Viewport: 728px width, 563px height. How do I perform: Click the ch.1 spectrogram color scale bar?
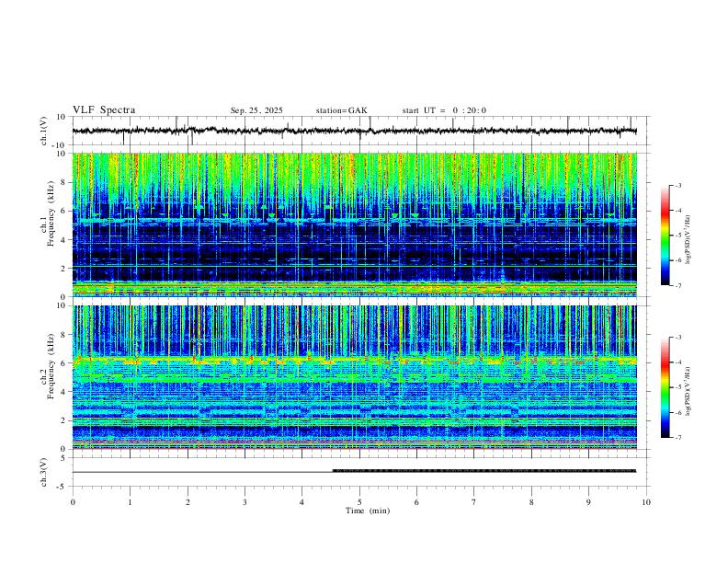(665, 236)
